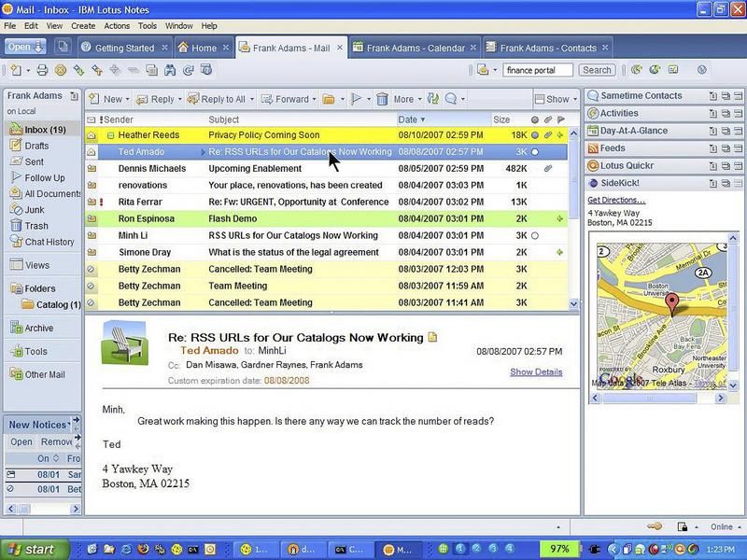The height and width of the screenshot is (560, 747).
Task: Click the Show Details link
Action: [x=536, y=371]
